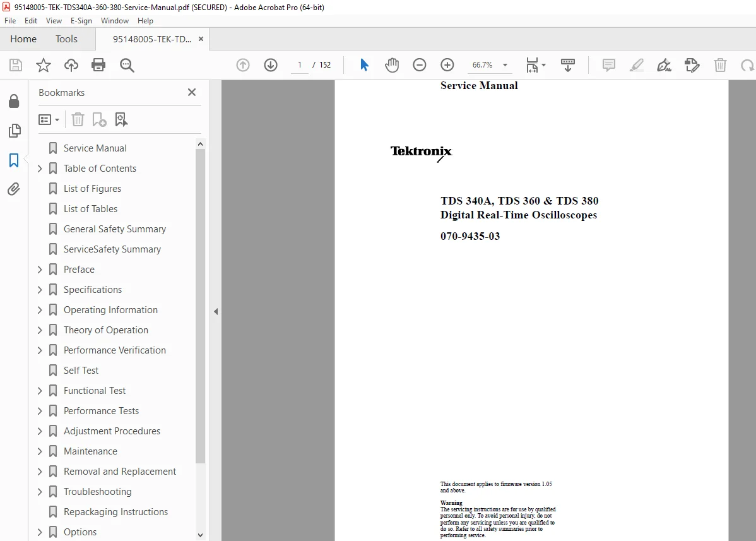Expand the Preface bookmark
The height and width of the screenshot is (541, 756).
click(40, 270)
